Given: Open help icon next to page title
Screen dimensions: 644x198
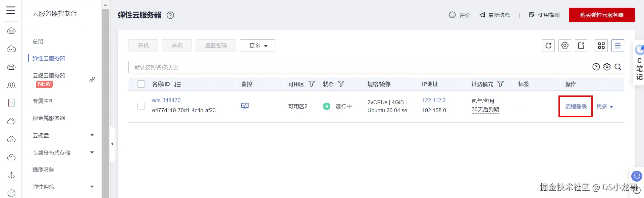Looking at the screenshot, I should pyautogui.click(x=170, y=15).
